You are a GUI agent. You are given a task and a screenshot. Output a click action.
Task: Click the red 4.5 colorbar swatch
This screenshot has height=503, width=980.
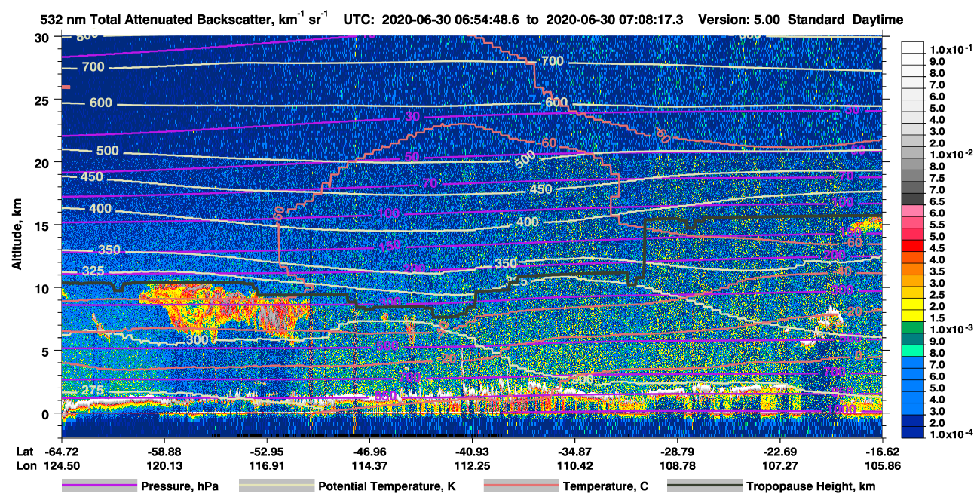[x=912, y=247]
